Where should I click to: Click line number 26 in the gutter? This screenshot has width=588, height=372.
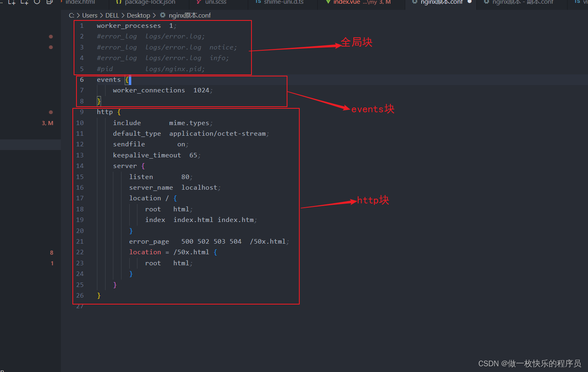80,296
